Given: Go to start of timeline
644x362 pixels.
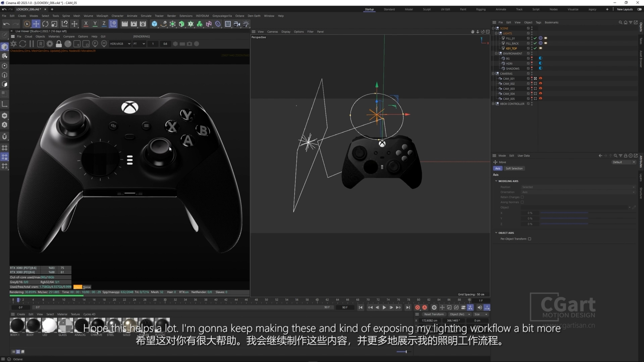Looking at the screenshot, I should pos(360,307).
